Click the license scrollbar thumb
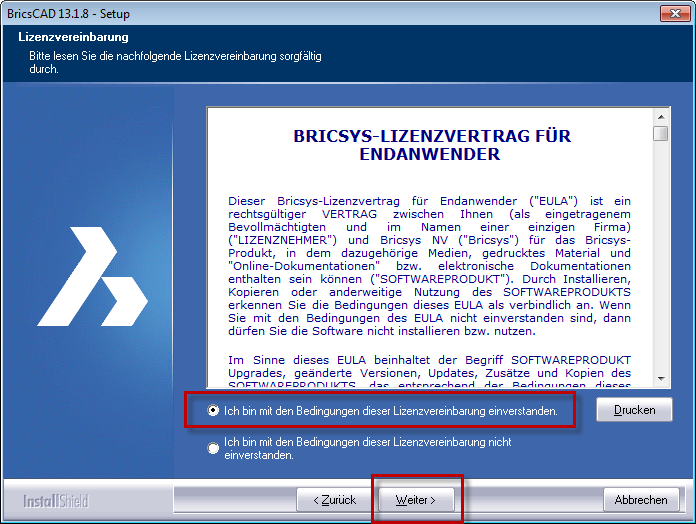Viewport: 696px width, 524px height. click(x=660, y=133)
